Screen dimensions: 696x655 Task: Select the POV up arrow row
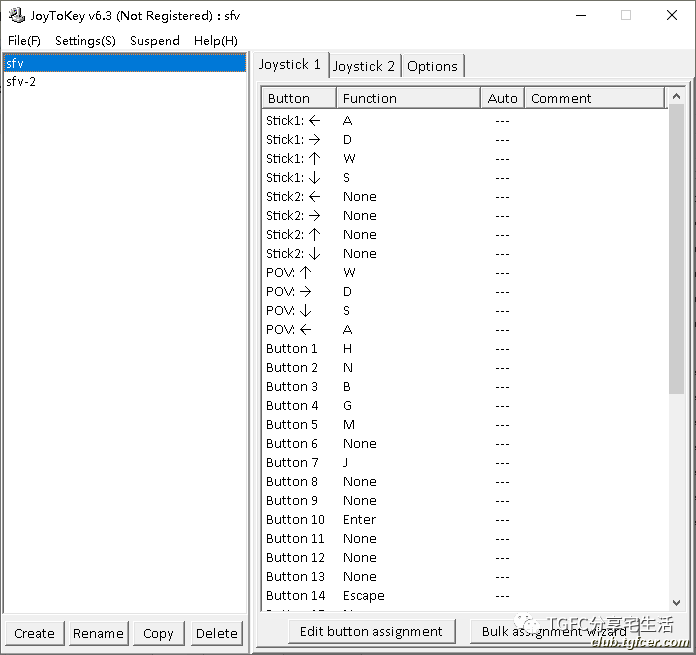(465, 273)
